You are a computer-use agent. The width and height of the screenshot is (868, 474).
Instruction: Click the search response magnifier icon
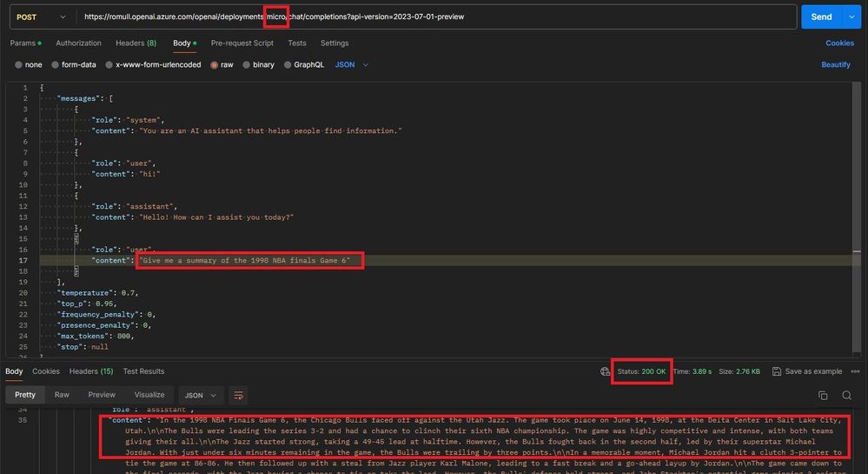pos(846,395)
